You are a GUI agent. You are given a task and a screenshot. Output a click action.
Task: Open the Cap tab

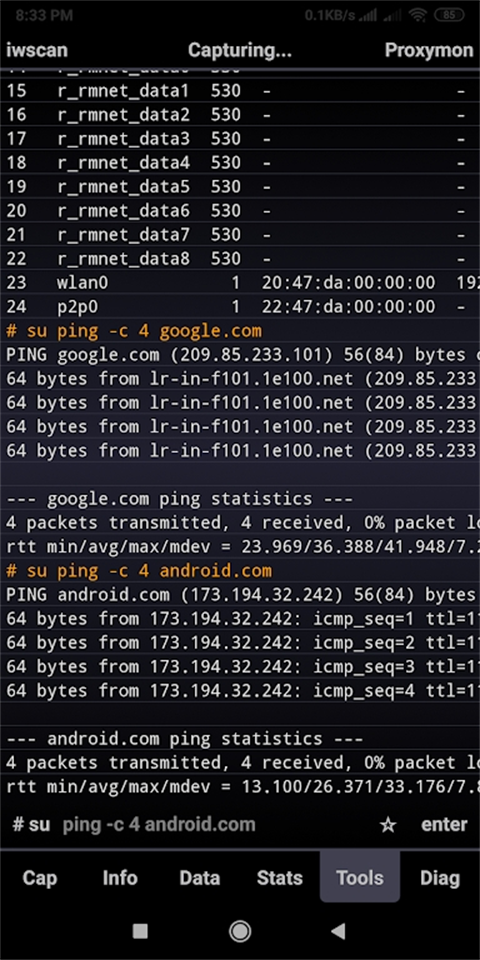point(40,878)
